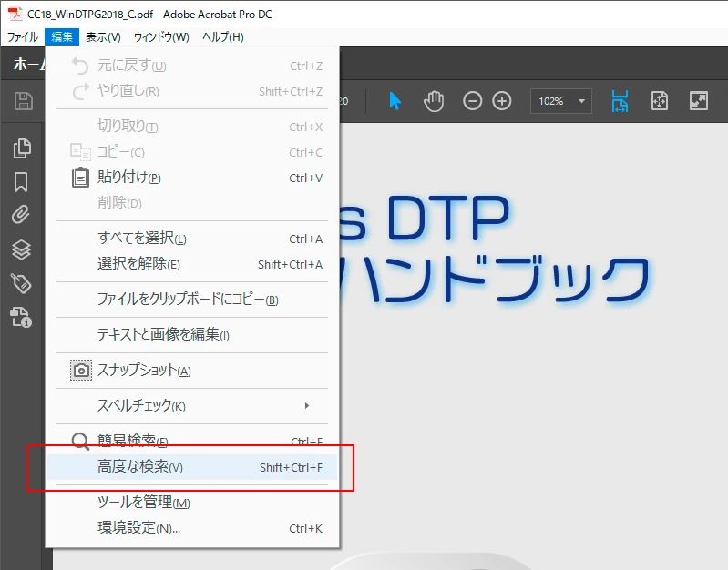Select ツールを管理(M) menu item

(192, 503)
